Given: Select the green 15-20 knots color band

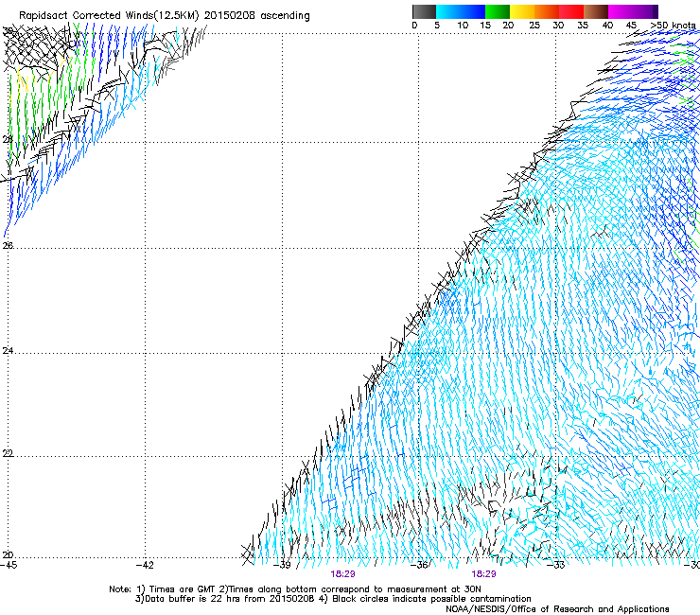Looking at the screenshot, I should tap(498, 11).
